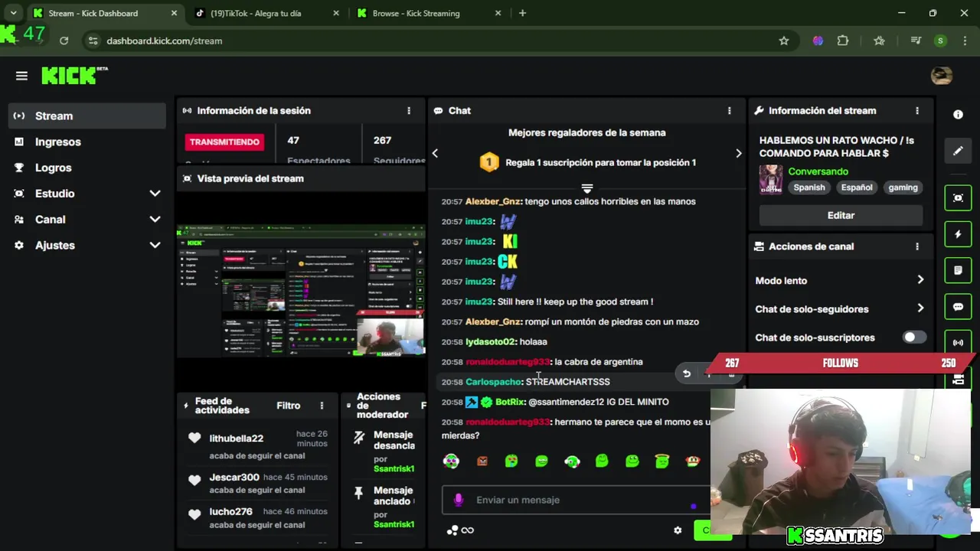
Task: Click the info icon in right sidebar
Action: point(958,115)
